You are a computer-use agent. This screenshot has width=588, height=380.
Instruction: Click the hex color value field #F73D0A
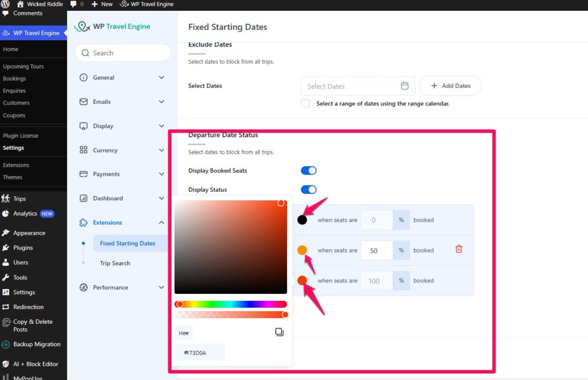point(200,352)
